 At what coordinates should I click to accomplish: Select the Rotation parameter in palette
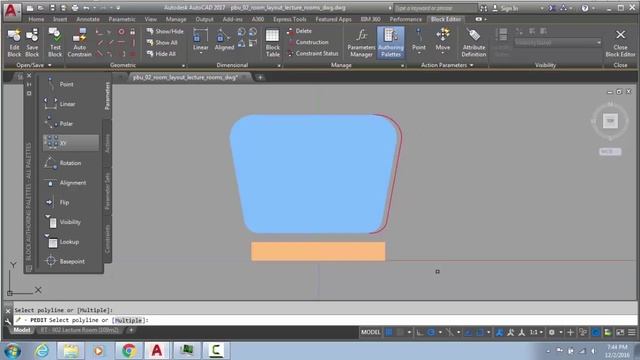(x=71, y=163)
